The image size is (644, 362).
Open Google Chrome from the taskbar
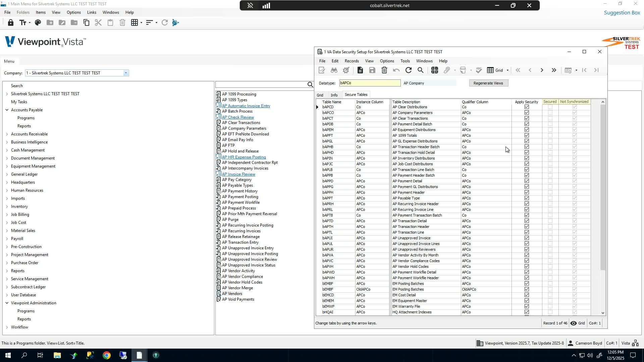pyautogui.click(x=107, y=355)
